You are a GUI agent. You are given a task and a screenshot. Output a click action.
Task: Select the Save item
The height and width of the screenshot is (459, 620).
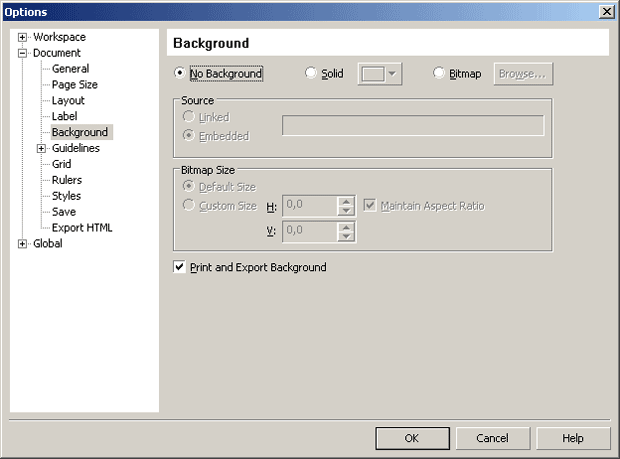pyautogui.click(x=64, y=212)
